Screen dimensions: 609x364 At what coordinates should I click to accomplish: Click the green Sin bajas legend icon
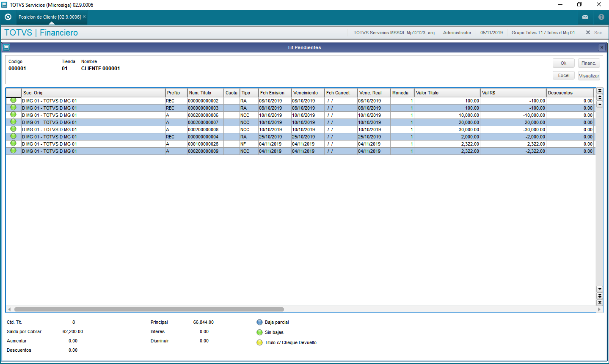click(259, 332)
